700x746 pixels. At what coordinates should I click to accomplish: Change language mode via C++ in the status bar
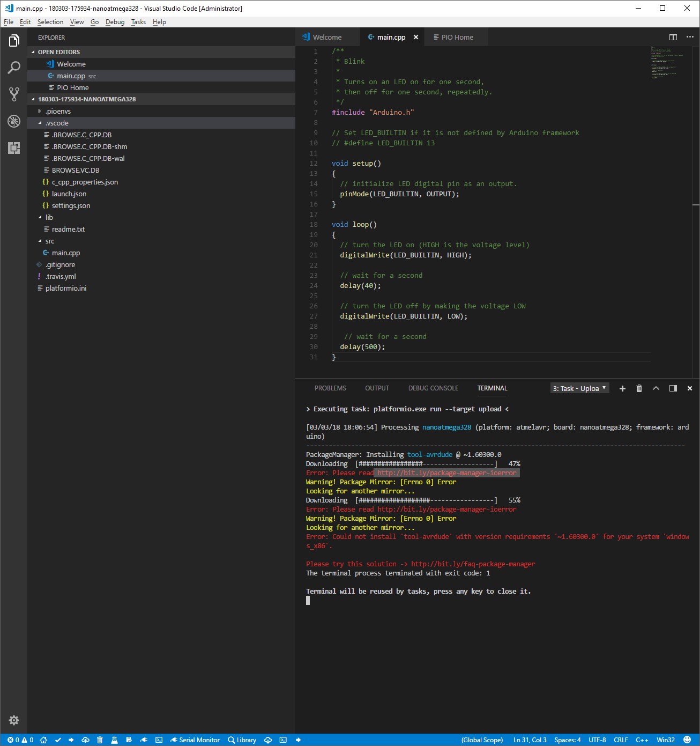coord(642,740)
